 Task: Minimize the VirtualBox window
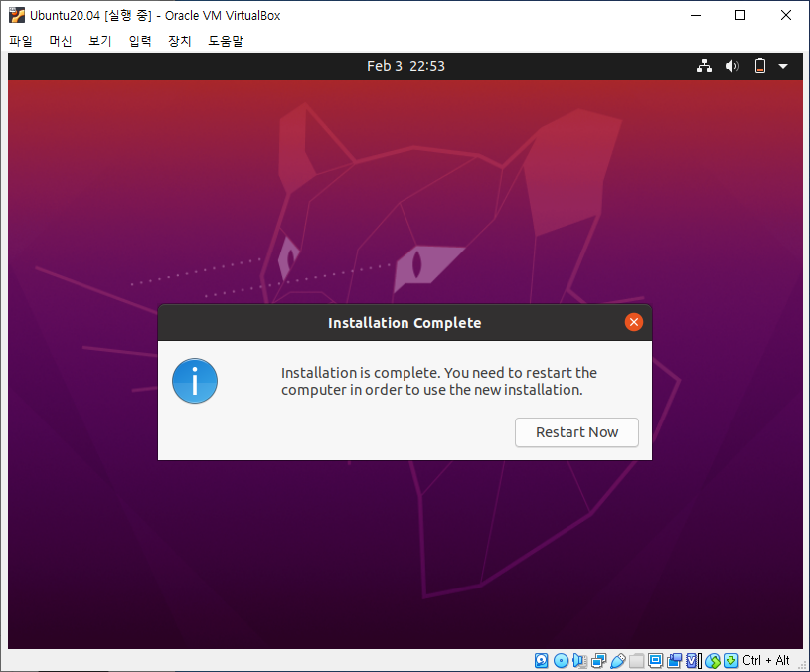(696, 15)
